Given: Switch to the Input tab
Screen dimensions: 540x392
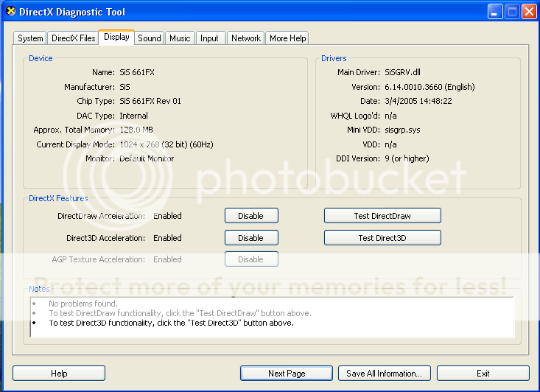Looking at the screenshot, I should pyautogui.click(x=209, y=38).
